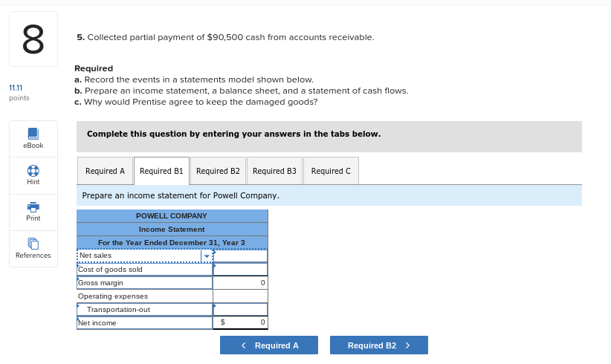Click the next Required B2 button
This screenshot has width=611, height=364.
(x=379, y=345)
